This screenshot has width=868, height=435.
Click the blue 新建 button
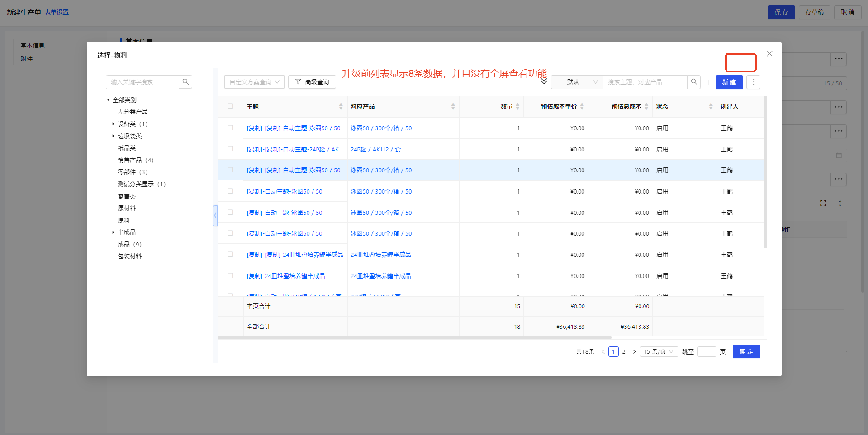729,82
